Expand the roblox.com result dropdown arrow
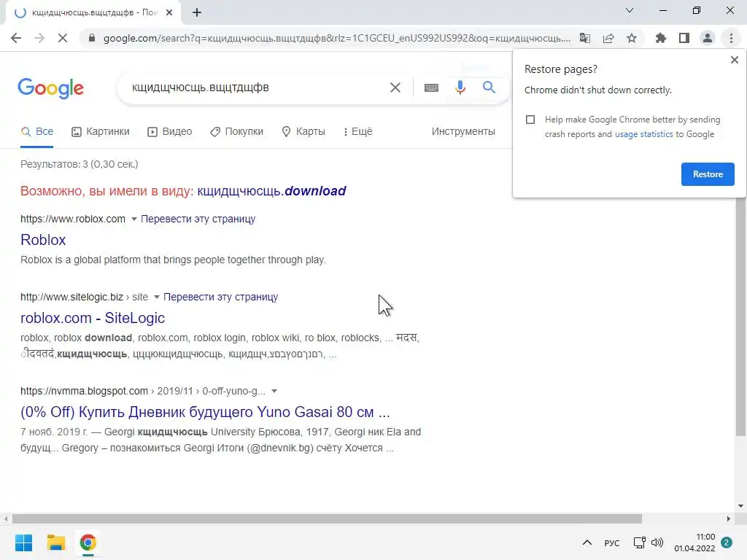The image size is (747, 560). 134,219
